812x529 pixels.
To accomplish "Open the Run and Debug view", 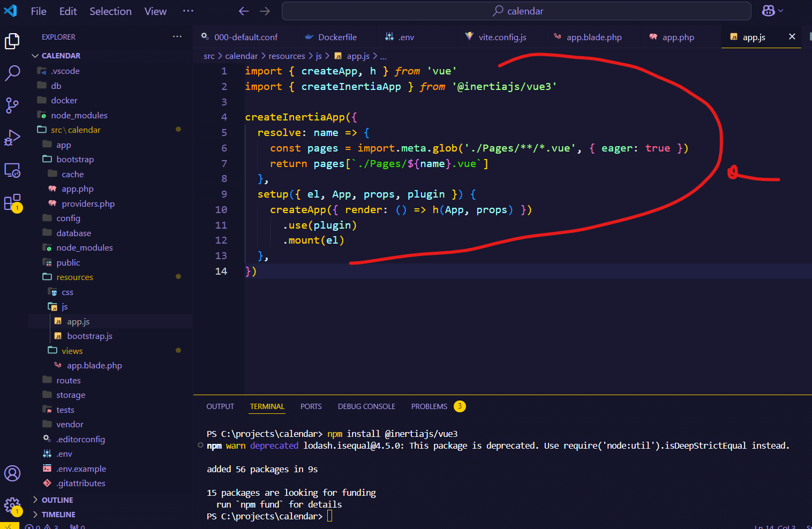I will click(12, 138).
